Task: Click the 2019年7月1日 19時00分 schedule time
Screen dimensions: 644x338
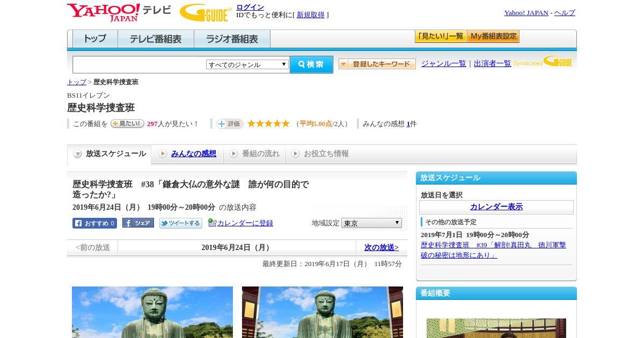Action: pyautogui.click(x=475, y=235)
